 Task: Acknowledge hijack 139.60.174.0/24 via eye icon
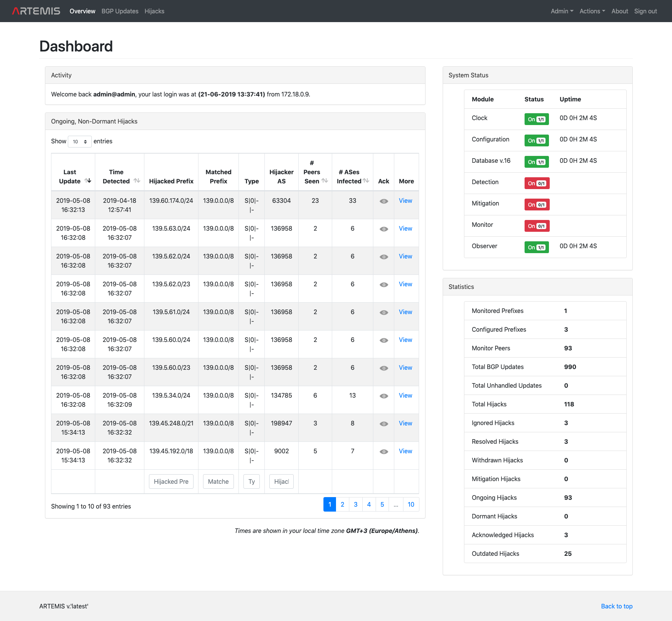click(x=383, y=201)
